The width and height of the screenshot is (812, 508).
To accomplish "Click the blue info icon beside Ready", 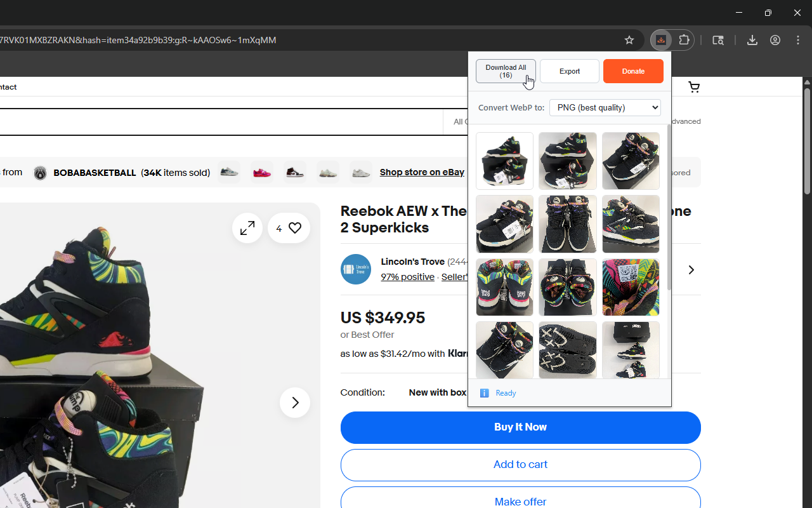I will click(x=485, y=393).
